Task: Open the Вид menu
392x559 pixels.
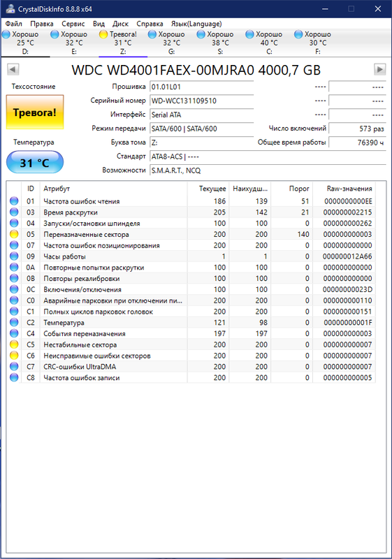Action: click(99, 24)
